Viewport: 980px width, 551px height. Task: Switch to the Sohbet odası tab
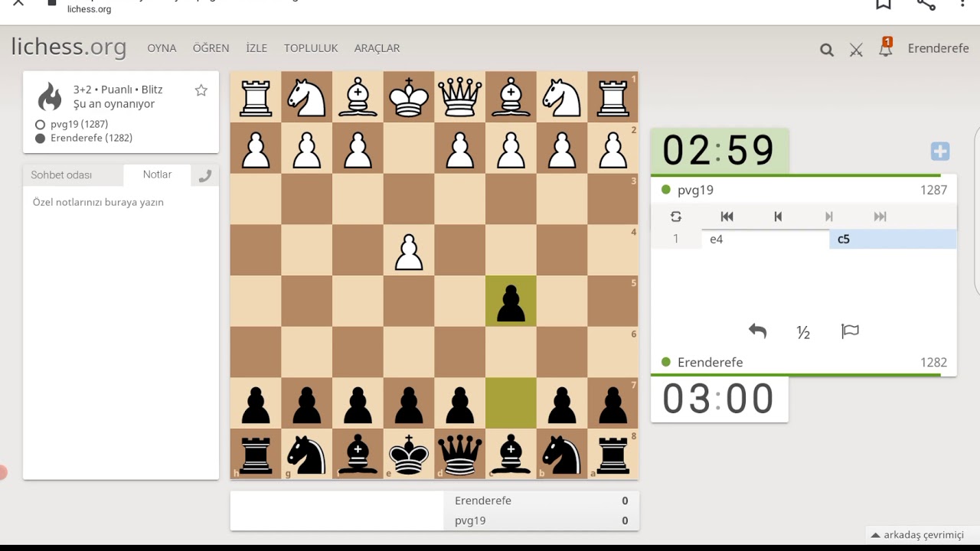(x=61, y=175)
